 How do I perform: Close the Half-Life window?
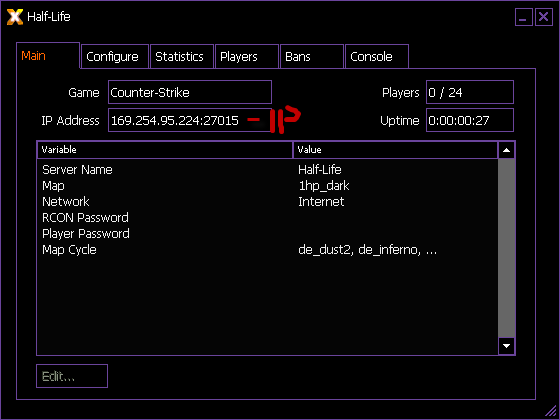pyautogui.click(x=544, y=17)
